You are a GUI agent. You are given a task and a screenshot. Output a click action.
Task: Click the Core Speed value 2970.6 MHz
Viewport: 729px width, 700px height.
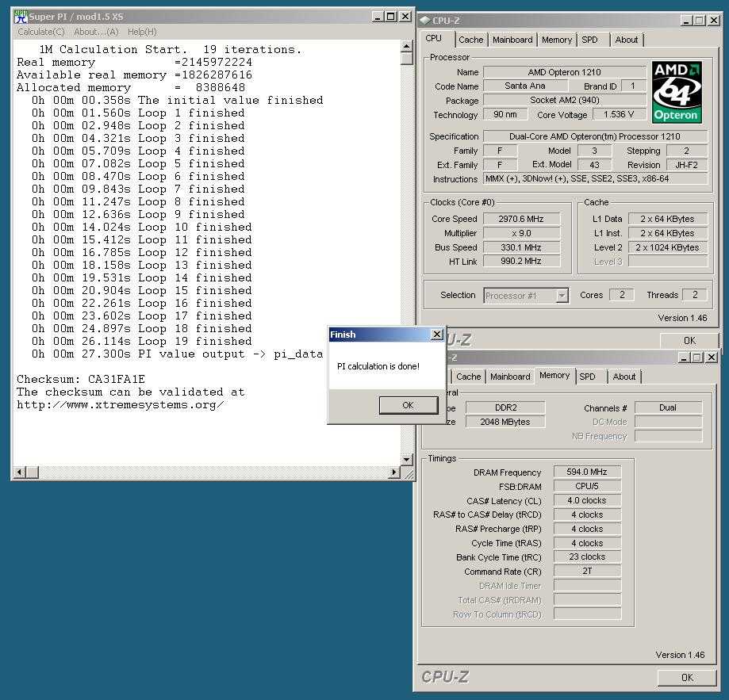(521, 219)
